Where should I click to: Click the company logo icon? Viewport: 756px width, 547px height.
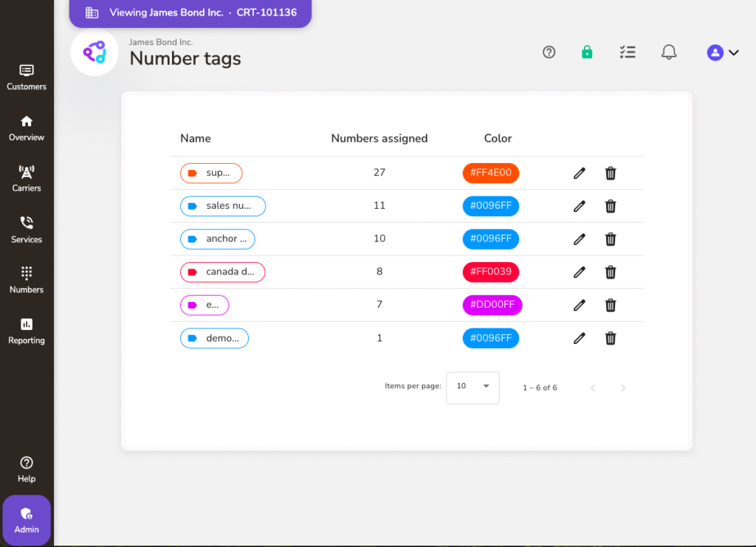(x=94, y=52)
